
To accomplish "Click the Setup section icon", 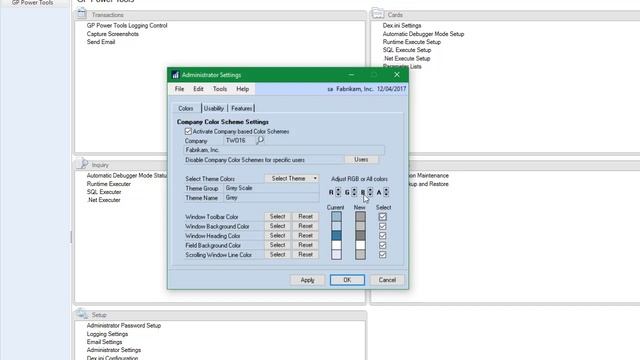I will pyautogui.click(x=82, y=314).
